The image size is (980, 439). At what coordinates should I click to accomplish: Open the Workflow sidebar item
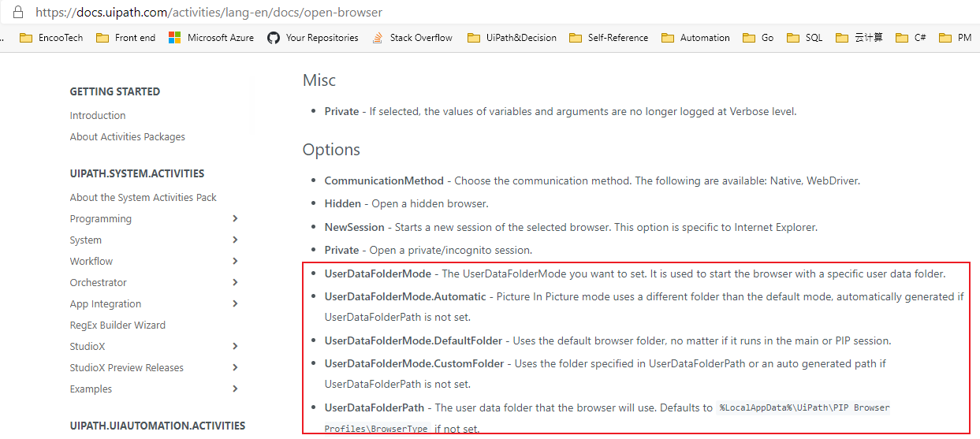tap(91, 261)
